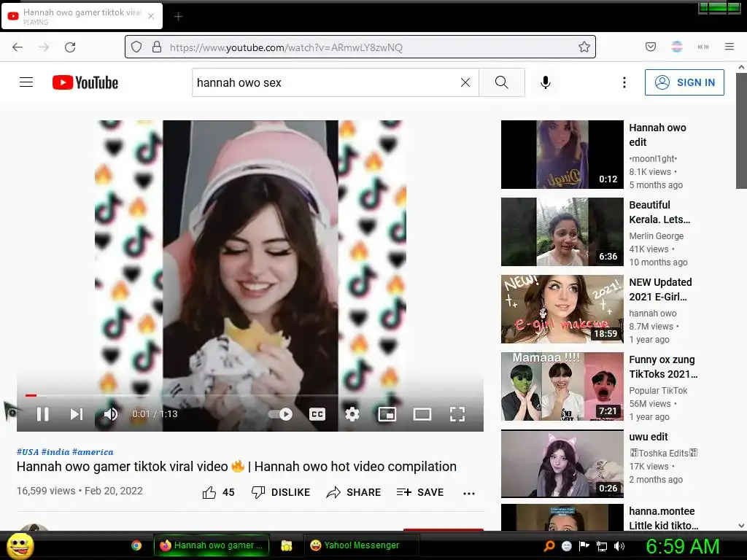The height and width of the screenshot is (560, 747).
Task: Open the tracking protection shield
Action: (x=136, y=47)
